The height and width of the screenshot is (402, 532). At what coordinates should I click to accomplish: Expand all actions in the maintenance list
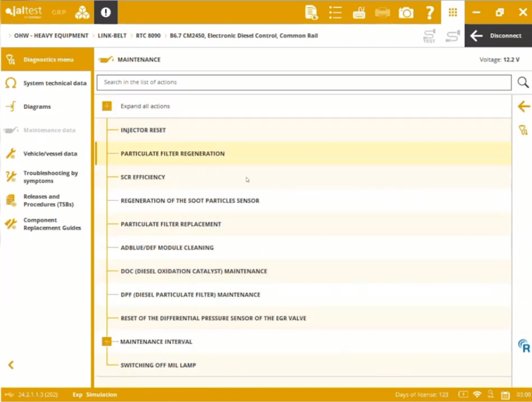pyautogui.click(x=107, y=106)
